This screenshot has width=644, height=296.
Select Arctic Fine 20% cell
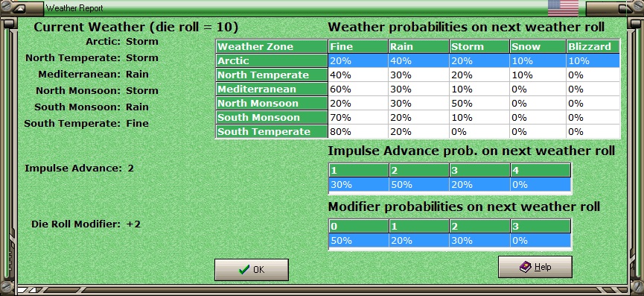pos(358,61)
